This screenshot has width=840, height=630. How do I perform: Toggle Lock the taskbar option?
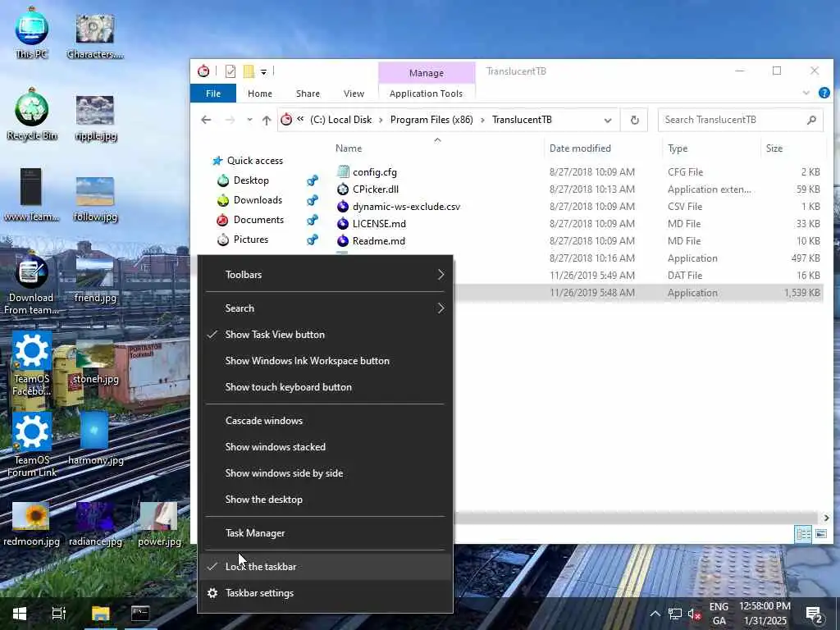pyautogui.click(x=325, y=567)
